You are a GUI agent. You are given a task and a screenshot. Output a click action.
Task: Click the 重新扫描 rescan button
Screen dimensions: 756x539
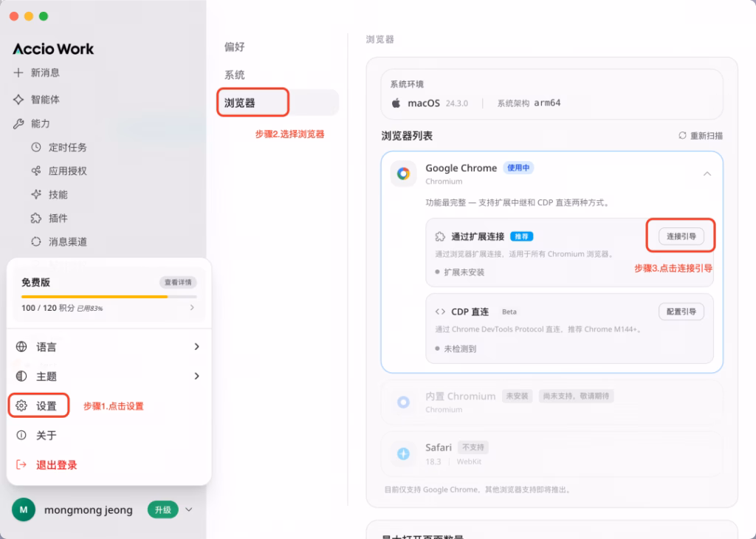(701, 135)
